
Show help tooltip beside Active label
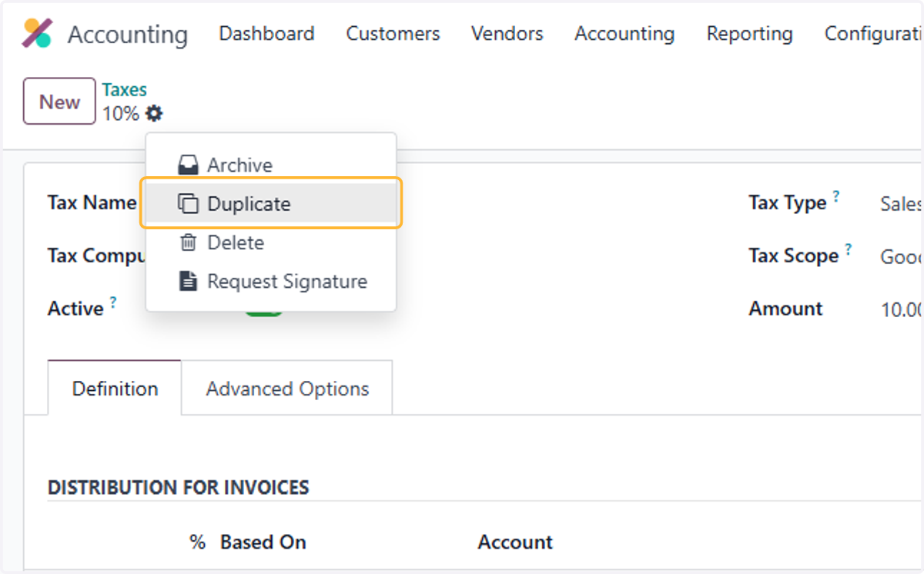(113, 302)
